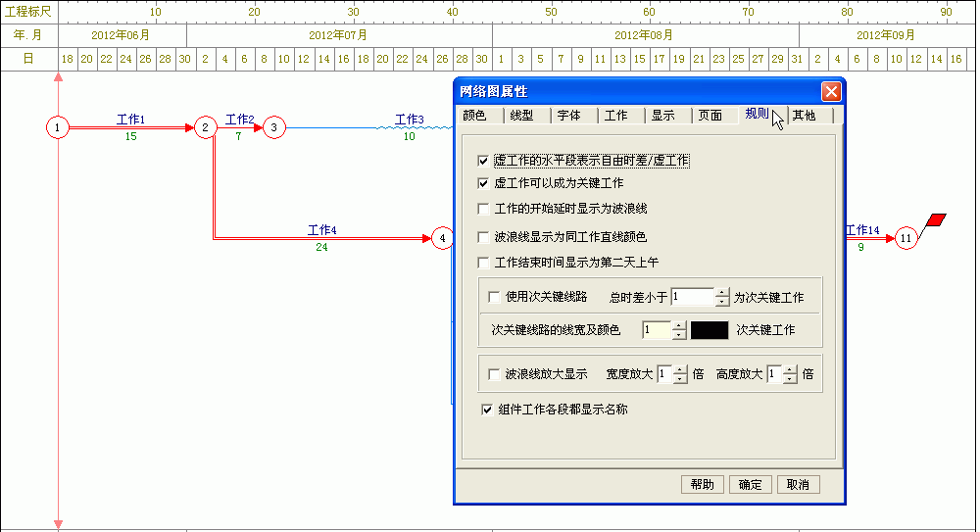Viewport: 980px width, 532px height.
Task: Focus the 次关键线路 line width field
Action: click(x=657, y=330)
